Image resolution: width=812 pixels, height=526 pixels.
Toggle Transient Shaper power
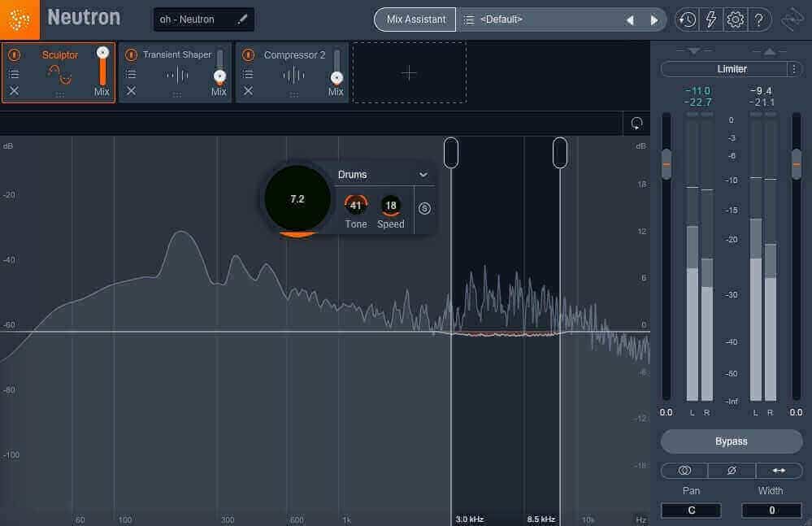131,54
